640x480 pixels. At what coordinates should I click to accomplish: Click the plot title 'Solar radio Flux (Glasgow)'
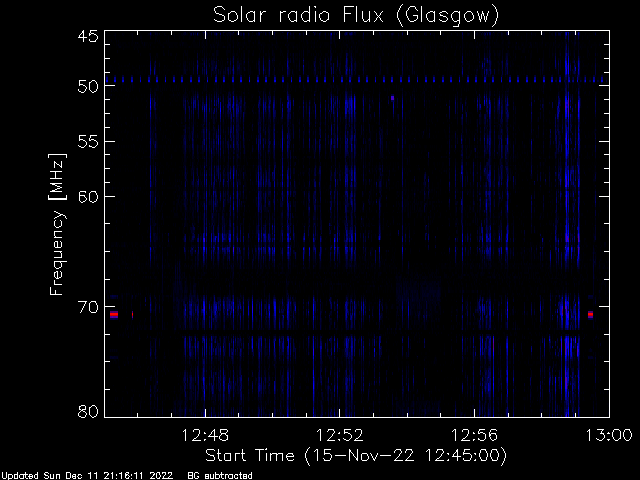[356, 16]
